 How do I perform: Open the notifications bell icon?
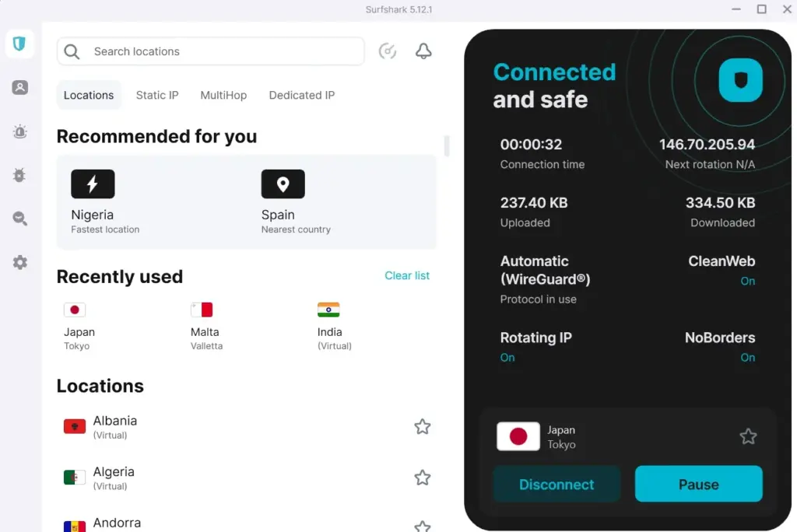click(x=423, y=51)
